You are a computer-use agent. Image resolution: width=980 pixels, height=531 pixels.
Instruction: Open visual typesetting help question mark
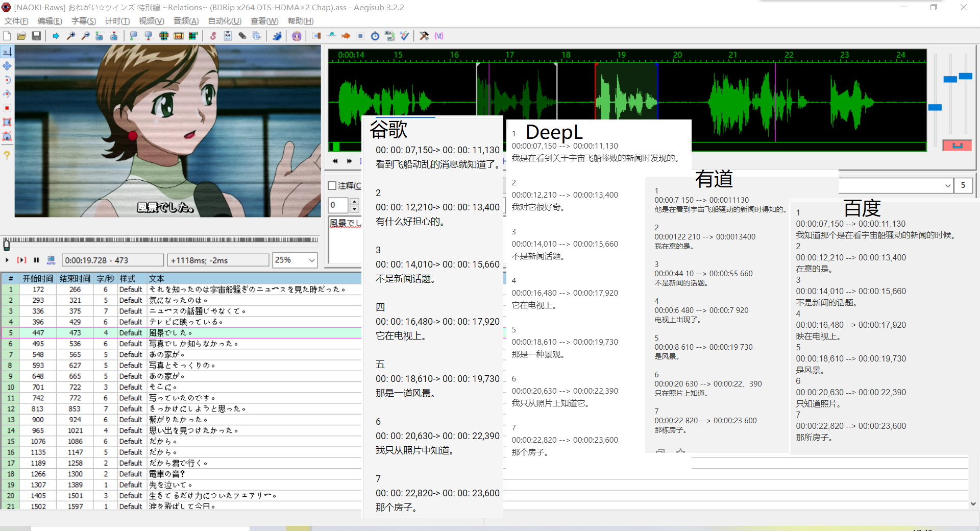(x=7, y=155)
